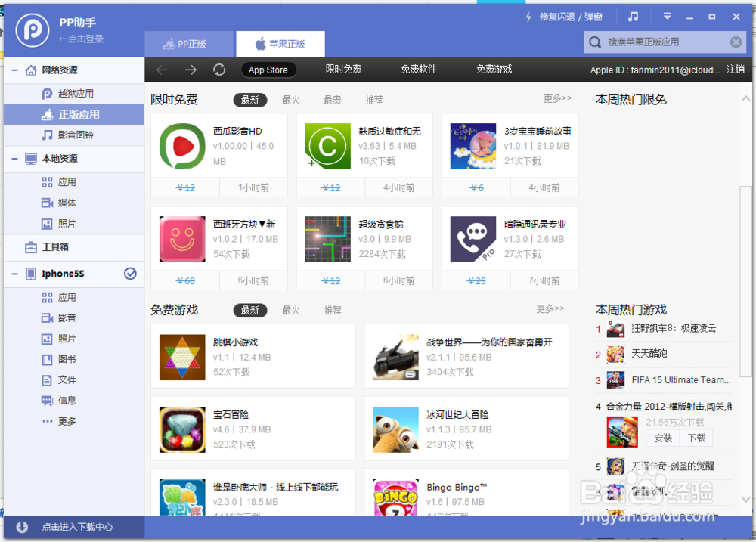This screenshot has height=542, width=756.
Task: Open the 免费软件 section
Action: [419, 70]
